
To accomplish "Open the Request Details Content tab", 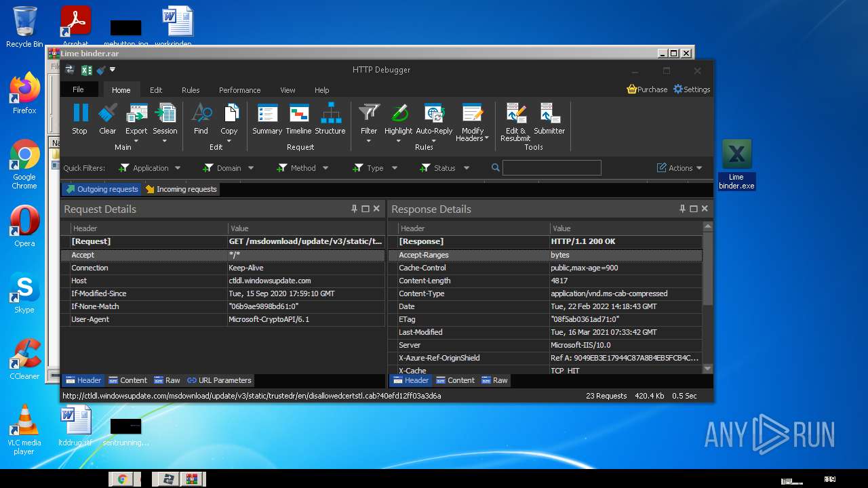I will click(127, 380).
